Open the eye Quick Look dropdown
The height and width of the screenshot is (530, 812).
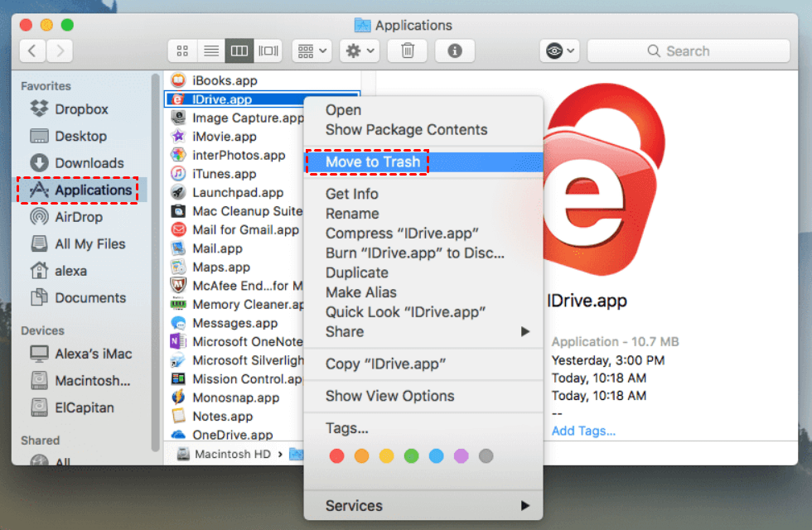coord(559,51)
